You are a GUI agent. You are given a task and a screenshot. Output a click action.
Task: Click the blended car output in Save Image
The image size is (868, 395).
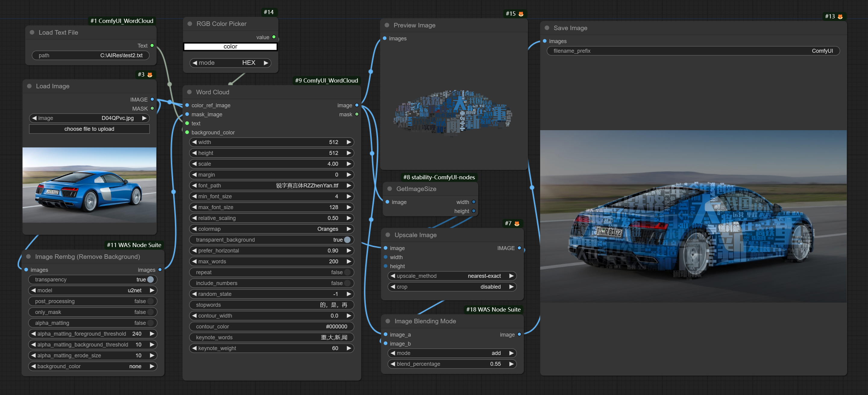tap(693, 216)
